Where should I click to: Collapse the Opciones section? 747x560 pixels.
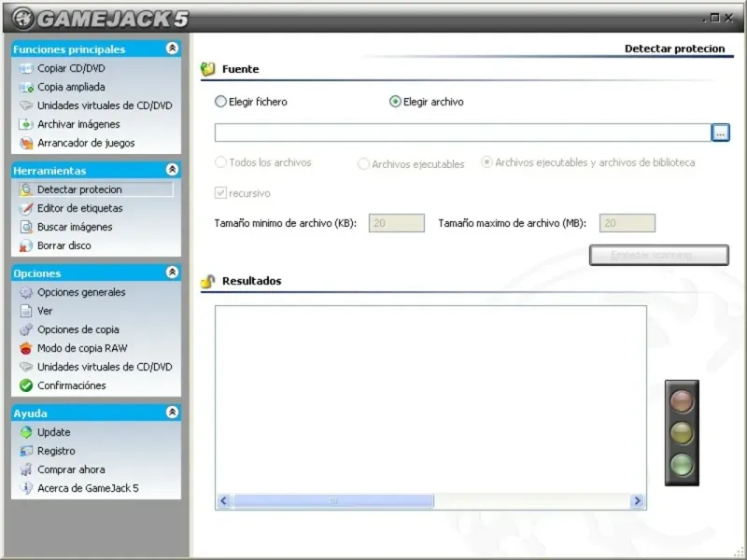(172, 272)
